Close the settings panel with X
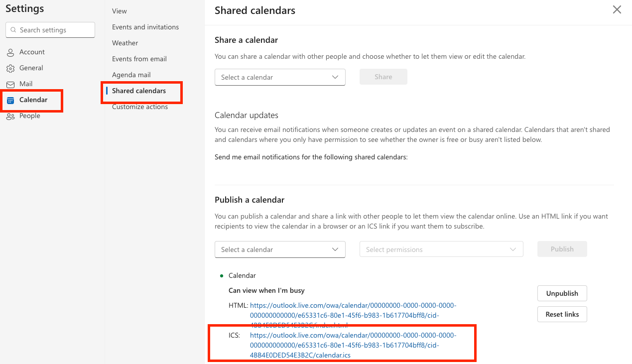The height and width of the screenshot is (364, 632). point(617,9)
